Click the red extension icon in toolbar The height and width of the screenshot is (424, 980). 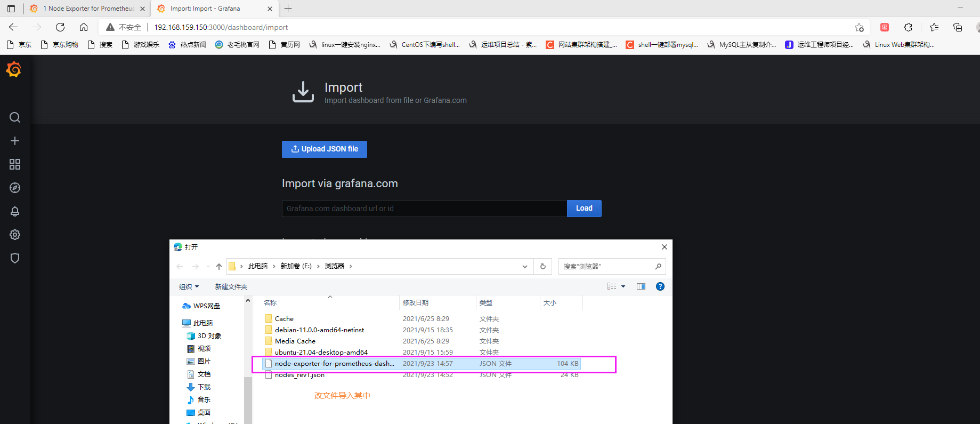coord(885,27)
